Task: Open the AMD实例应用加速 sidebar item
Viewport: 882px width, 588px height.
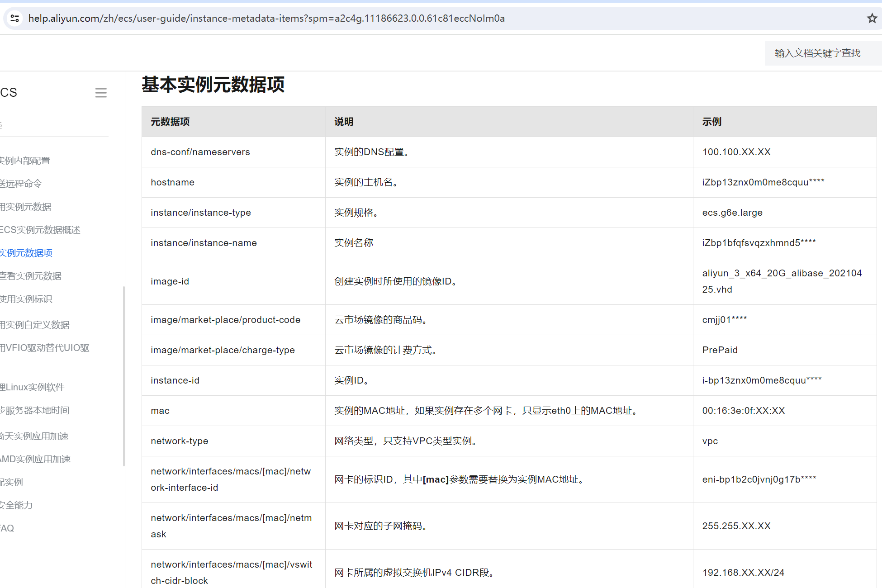Action: pos(36,459)
